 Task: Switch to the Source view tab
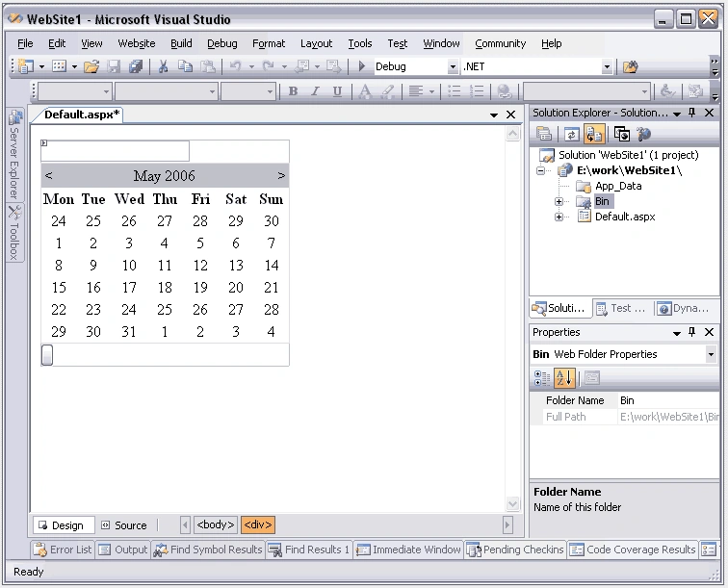(124, 525)
